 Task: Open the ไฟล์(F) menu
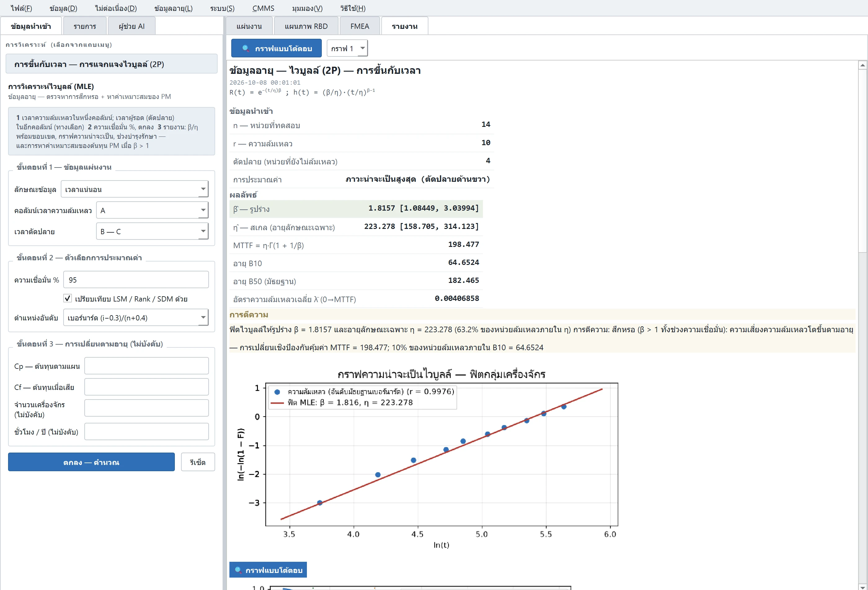click(x=21, y=8)
